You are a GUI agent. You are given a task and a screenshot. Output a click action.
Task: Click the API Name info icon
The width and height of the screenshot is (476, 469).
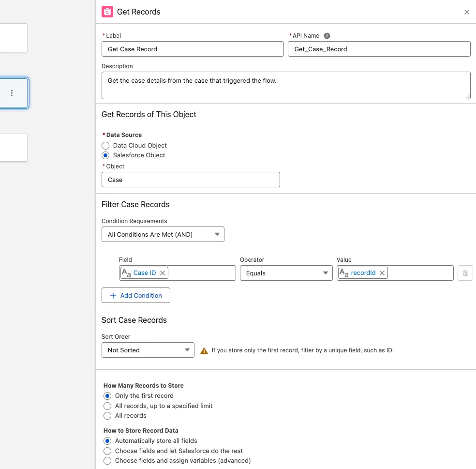pos(327,36)
